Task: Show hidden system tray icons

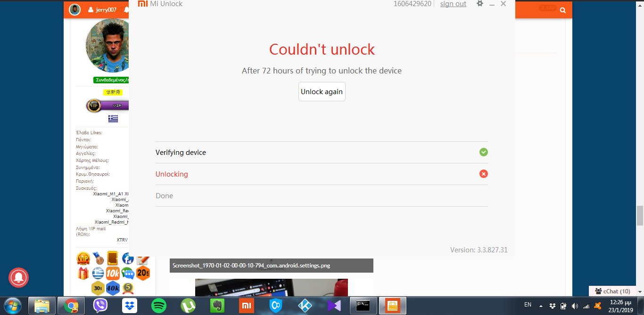Action: point(541,306)
